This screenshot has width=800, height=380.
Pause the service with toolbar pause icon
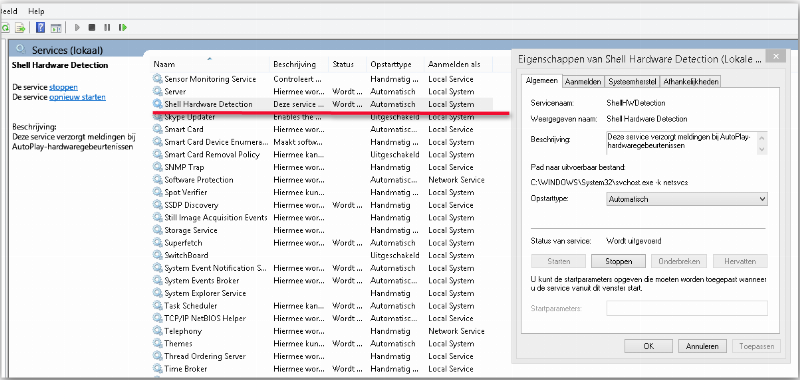(x=107, y=28)
